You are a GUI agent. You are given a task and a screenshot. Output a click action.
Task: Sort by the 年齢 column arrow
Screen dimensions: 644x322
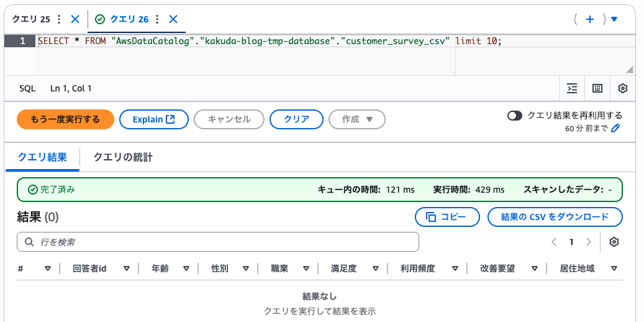tap(186, 269)
